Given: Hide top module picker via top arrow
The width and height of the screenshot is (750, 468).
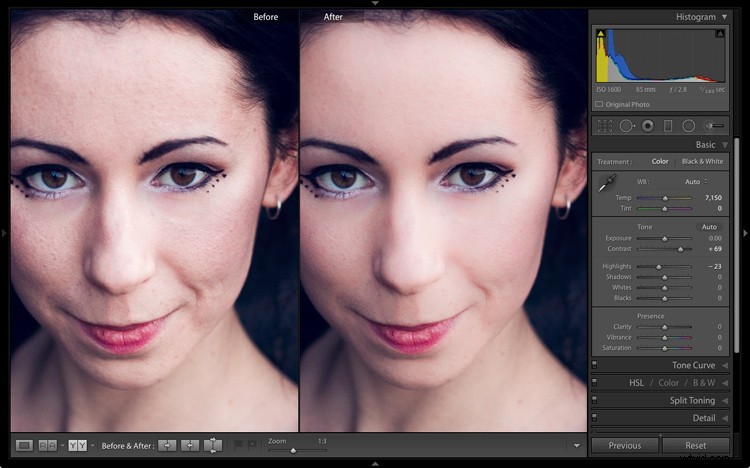Looking at the screenshot, I should 375,3.
